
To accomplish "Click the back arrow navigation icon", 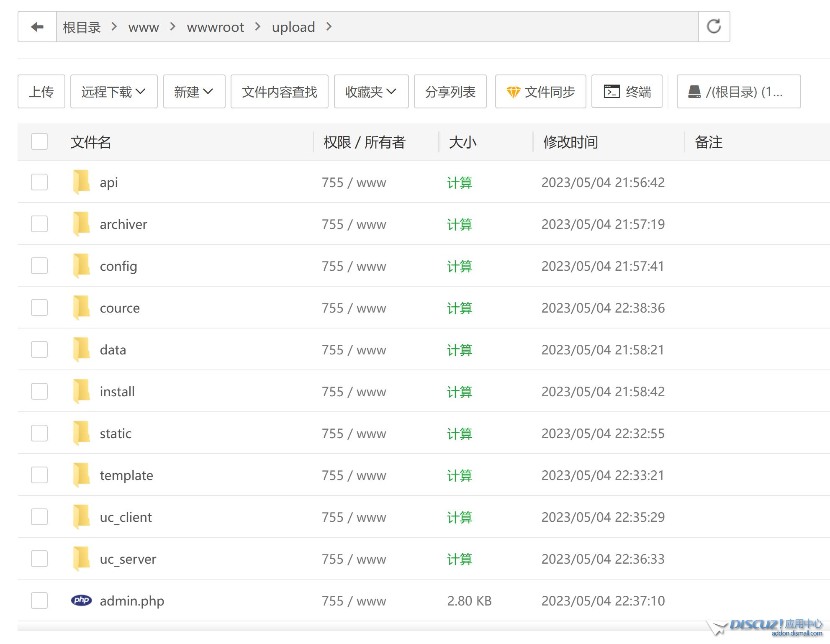I will [37, 27].
